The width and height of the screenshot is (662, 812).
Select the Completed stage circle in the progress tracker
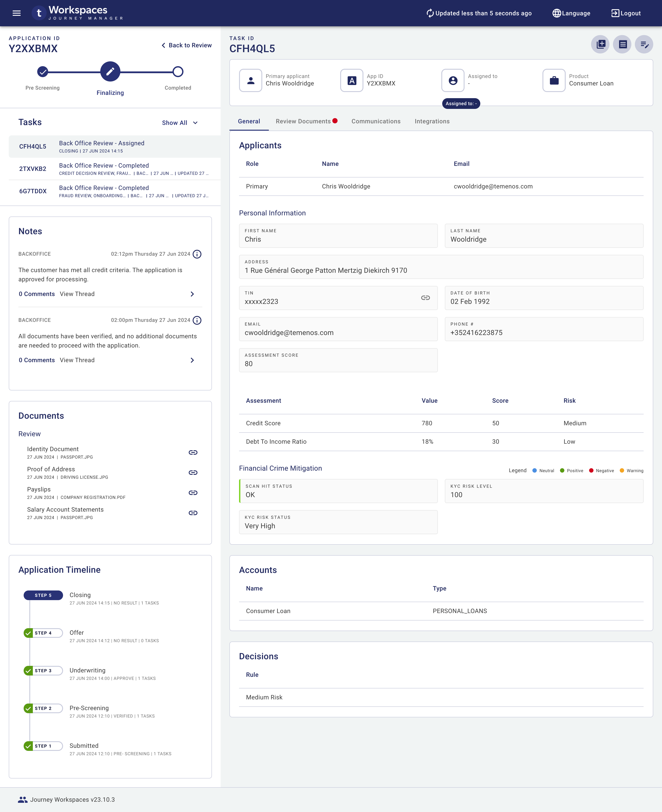coord(178,72)
